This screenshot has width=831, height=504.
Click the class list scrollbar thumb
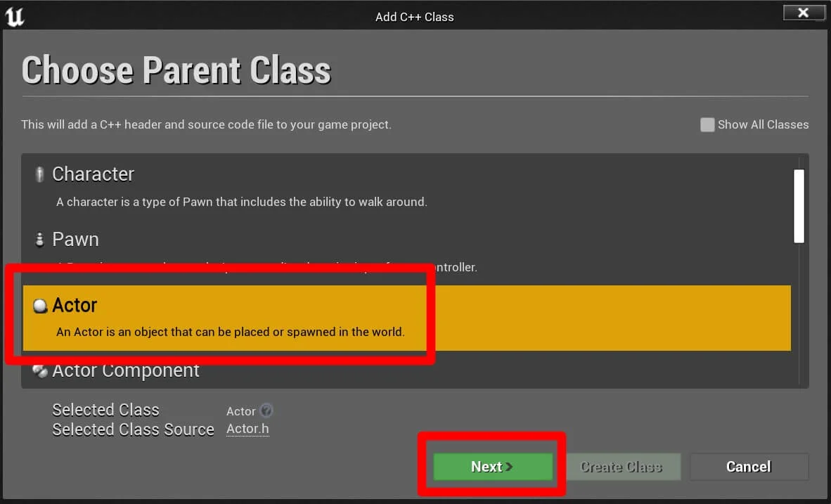click(x=799, y=206)
